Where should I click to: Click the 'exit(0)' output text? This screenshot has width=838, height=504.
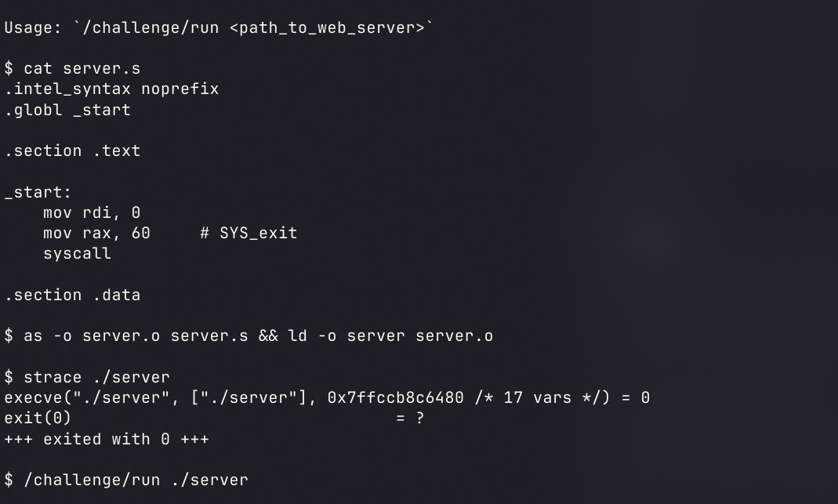click(38, 418)
